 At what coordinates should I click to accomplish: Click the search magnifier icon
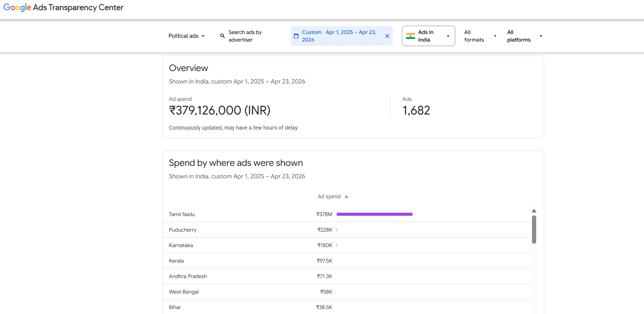coord(222,36)
